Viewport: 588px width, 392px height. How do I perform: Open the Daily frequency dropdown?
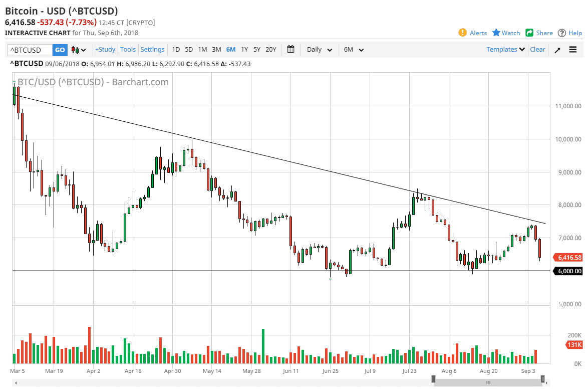tap(320, 50)
